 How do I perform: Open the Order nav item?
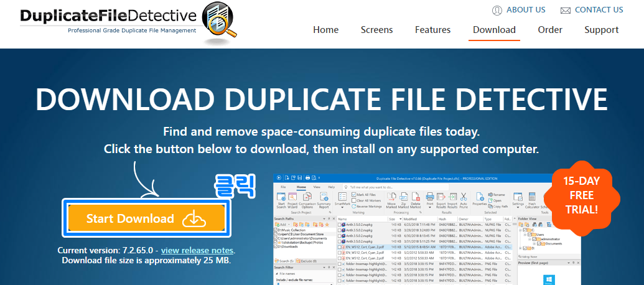coord(550,30)
